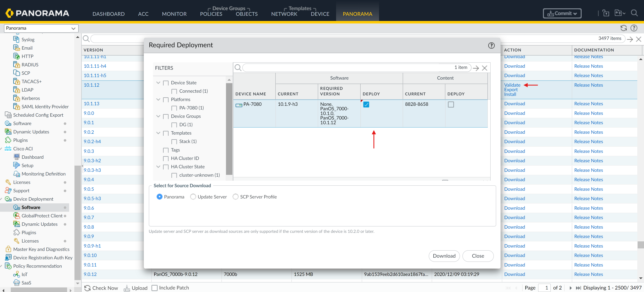Open the POLICIES tab
Image resolution: width=644 pixels, height=292 pixels.
[211, 14]
